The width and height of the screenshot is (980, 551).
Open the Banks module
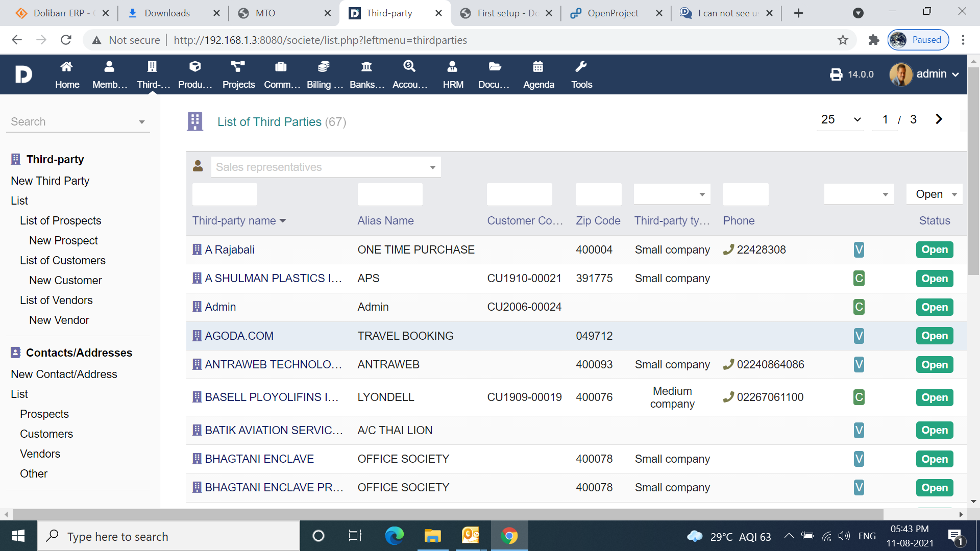click(366, 74)
